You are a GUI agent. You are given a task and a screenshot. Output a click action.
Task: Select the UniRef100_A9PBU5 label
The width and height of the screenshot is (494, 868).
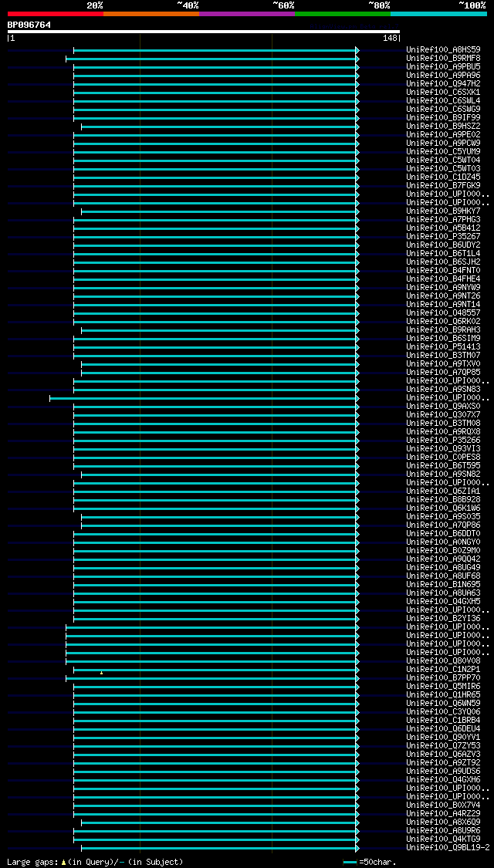(x=443, y=67)
